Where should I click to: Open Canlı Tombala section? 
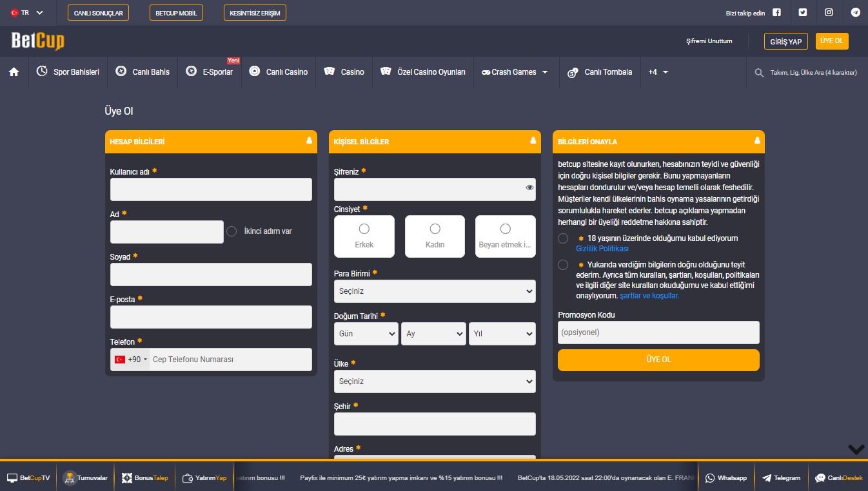click(x=600, y=72)
